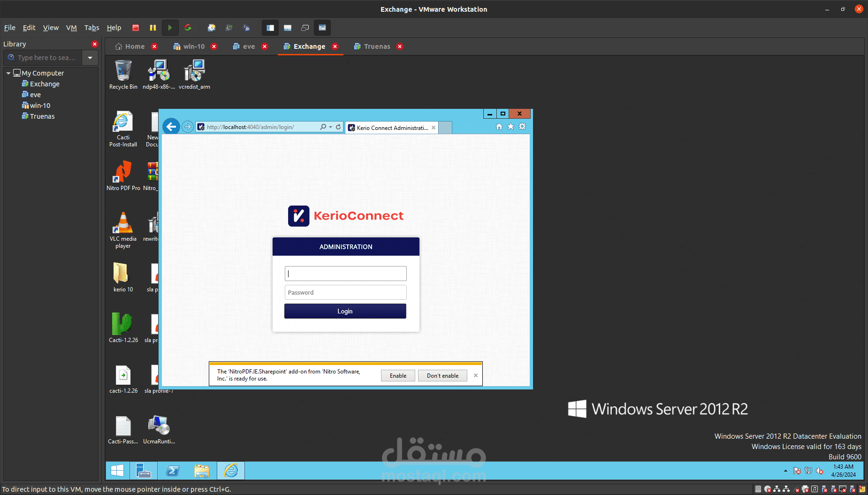Open the address bar search dropdown arrow
The height and width of the screenshot is (495, 868).
point(331,127)
